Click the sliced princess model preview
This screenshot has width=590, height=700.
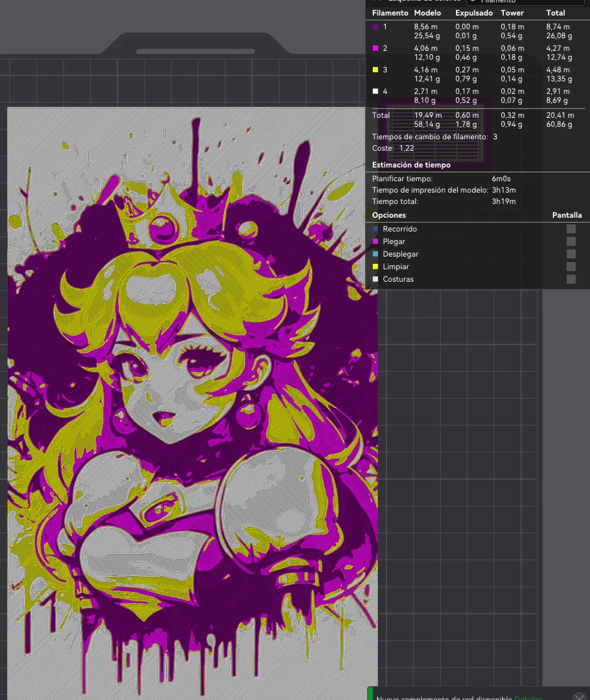pyautogui.click(x=191, y=401)
